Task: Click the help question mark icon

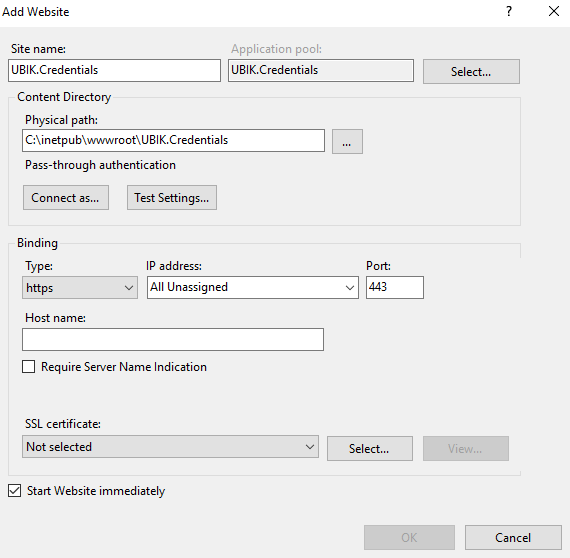Action: point(509,11)
